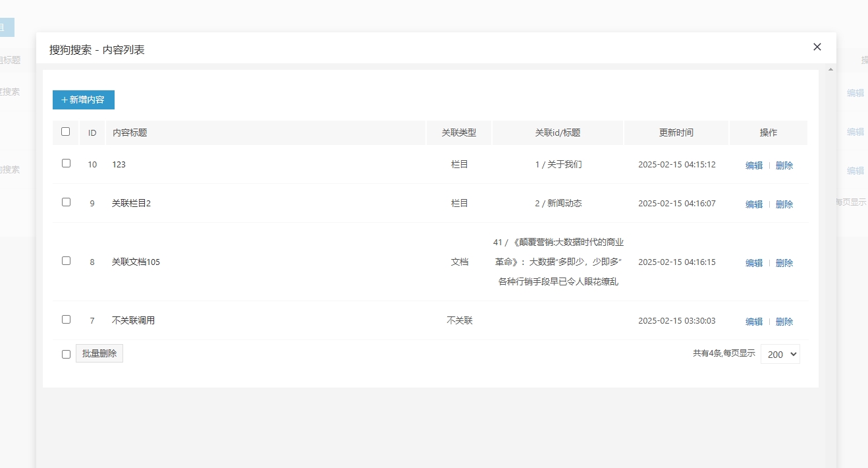Toggle the checkbox beside 批量删除

click(x=66, y=355)
